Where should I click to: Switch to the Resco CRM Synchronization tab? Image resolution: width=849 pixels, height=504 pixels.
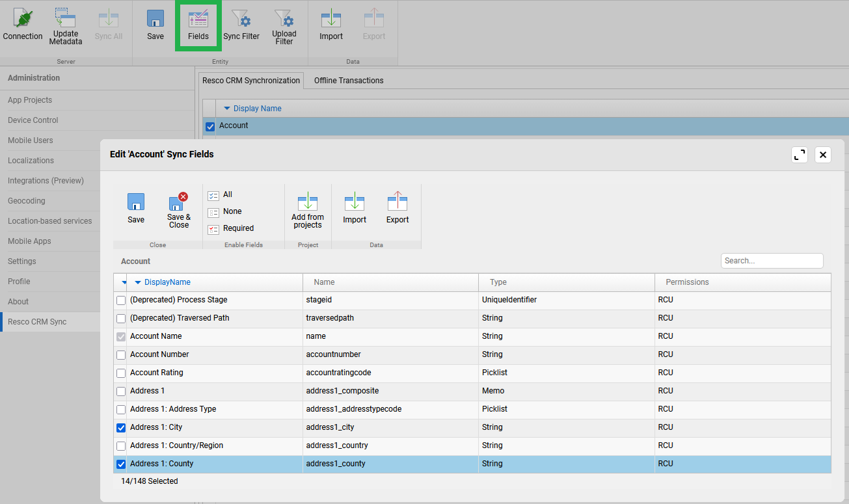point(251,81)
